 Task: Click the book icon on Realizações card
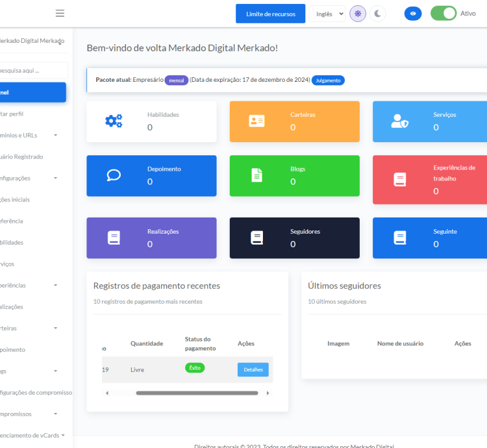tap(114, 238)
